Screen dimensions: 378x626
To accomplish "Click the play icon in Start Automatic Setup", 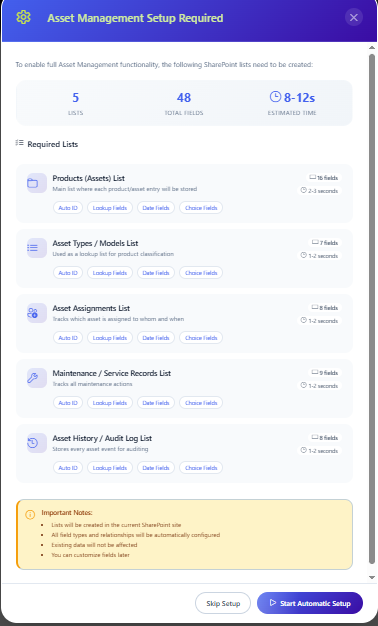I will click(273, 603).
